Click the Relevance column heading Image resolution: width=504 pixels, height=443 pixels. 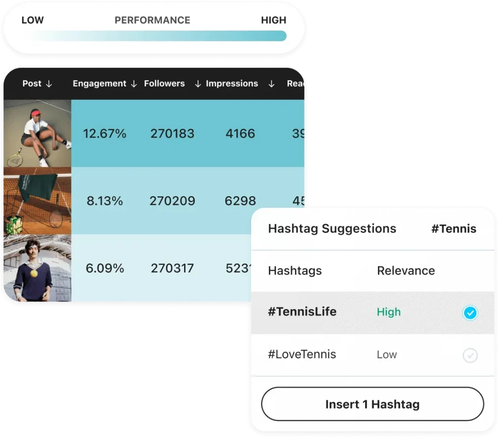[x=406, y=270]
